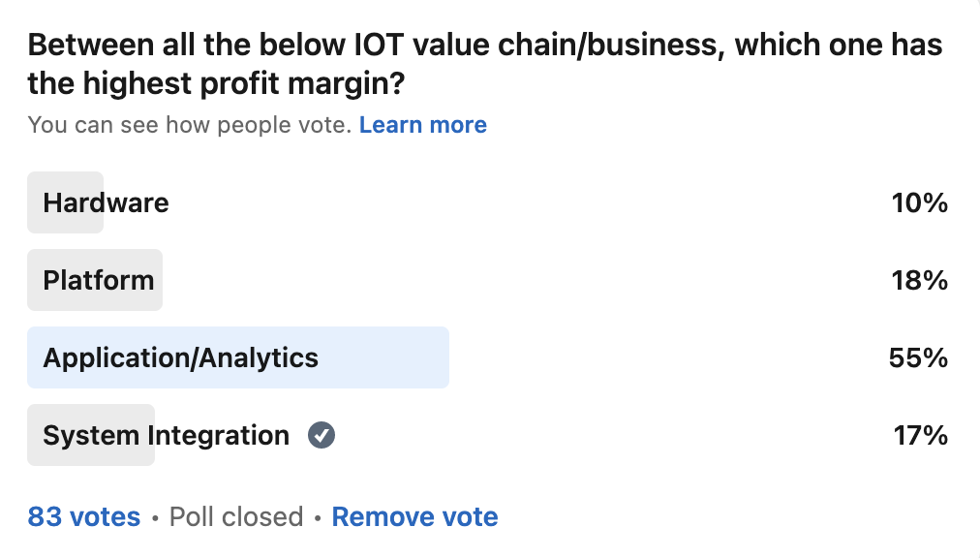Select the Platform poll option label
980x558 pixels.
tap(99, 280)
